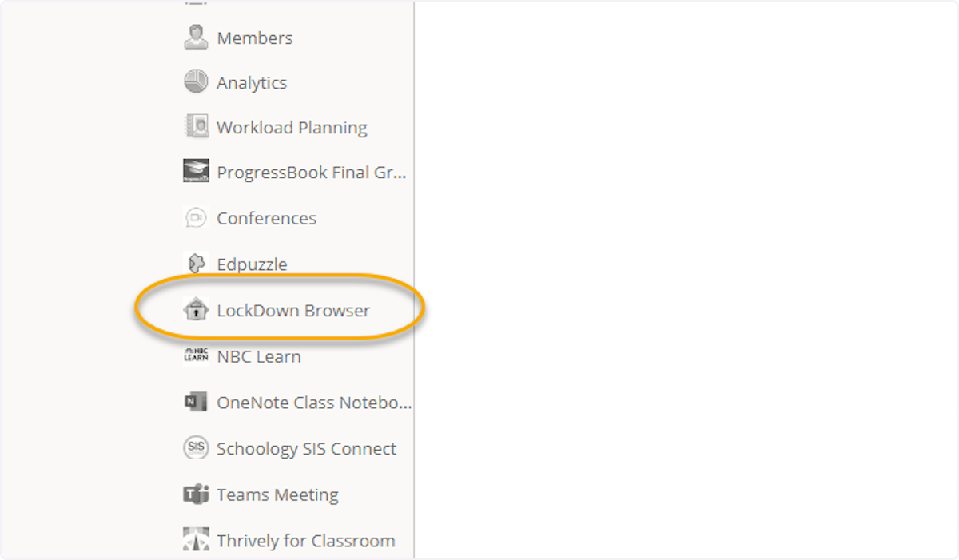
Task: Open the LockDown Browser link
Action: point(293,310)
